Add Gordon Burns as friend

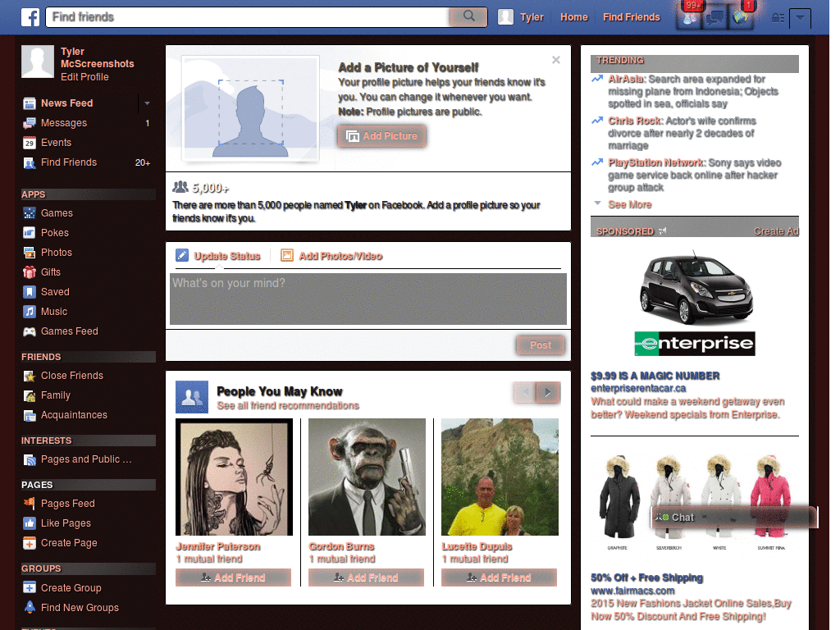[x=366, y=578]
